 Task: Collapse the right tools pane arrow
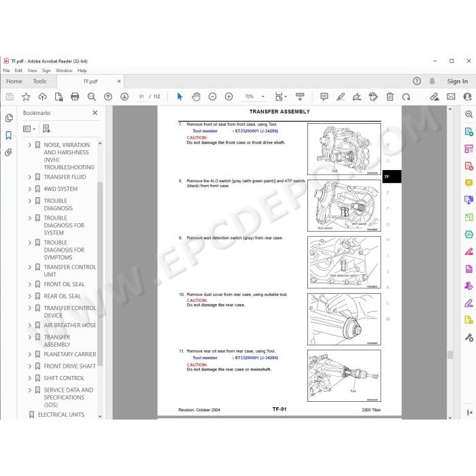469,412
